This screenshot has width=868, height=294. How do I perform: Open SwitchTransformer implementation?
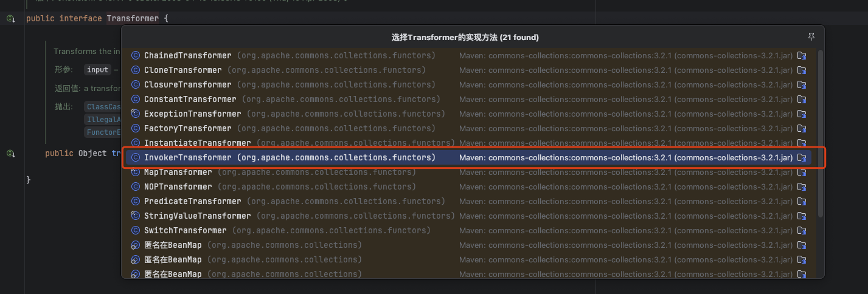click(x=185, y=230)
